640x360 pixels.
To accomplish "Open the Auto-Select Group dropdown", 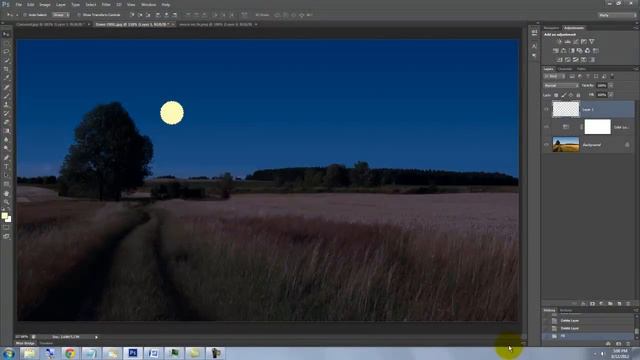I will coord(61,15).
